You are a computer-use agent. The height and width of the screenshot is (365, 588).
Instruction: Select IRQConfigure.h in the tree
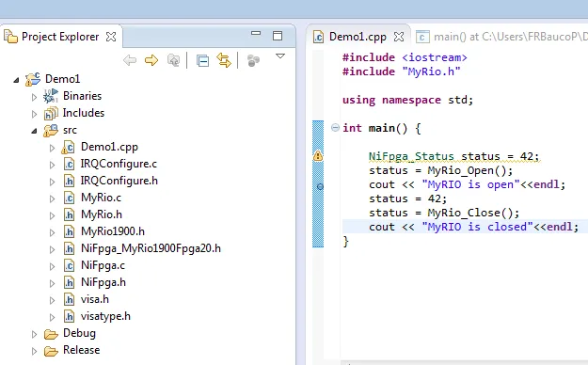coord(119,181)
